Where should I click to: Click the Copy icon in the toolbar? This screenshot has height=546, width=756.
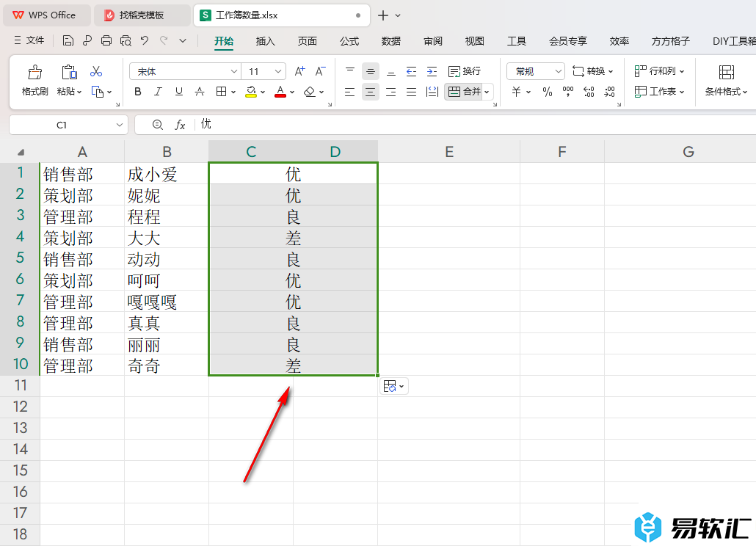[98, 92]
